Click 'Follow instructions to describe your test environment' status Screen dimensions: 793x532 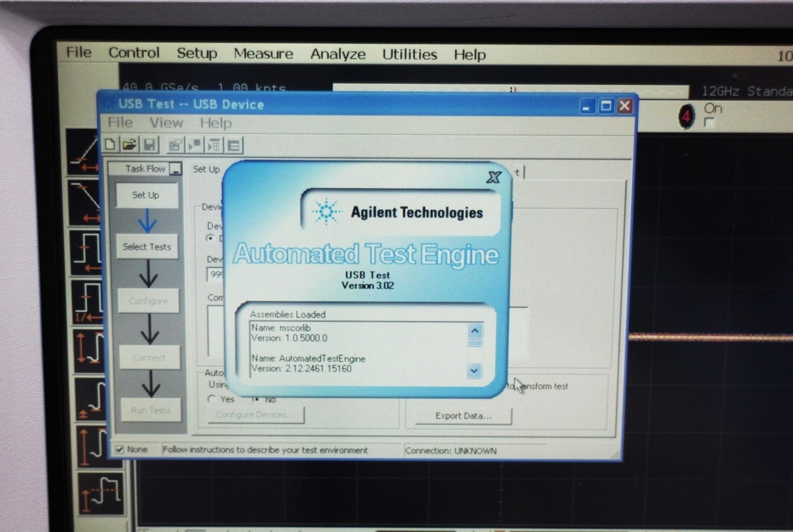pos(265,450)
